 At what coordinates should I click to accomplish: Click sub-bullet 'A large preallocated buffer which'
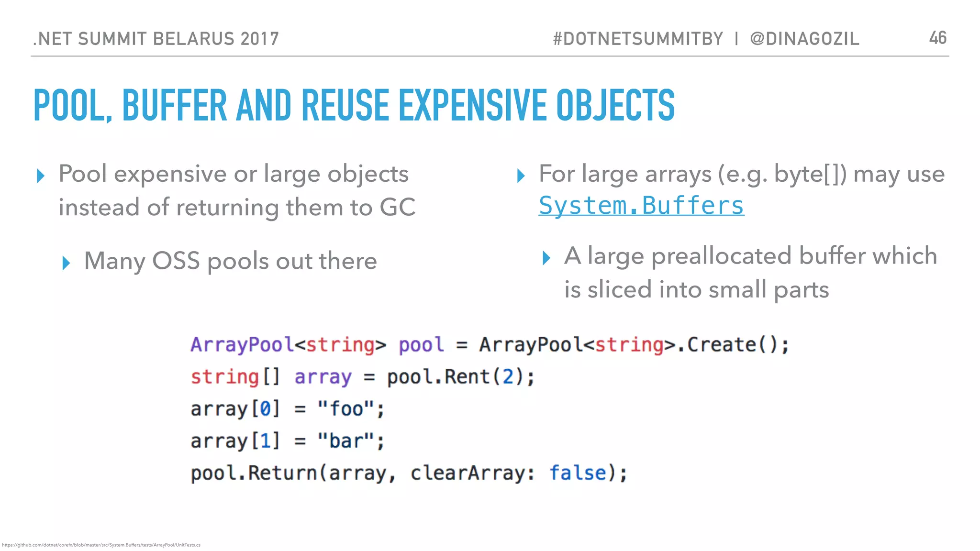(750, 256)
